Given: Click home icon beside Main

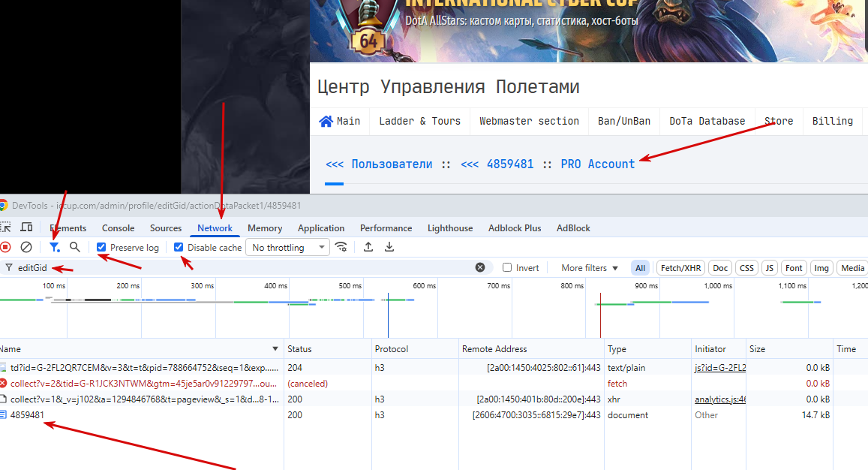Looking at the screenshot, I should tap(326, 122).
